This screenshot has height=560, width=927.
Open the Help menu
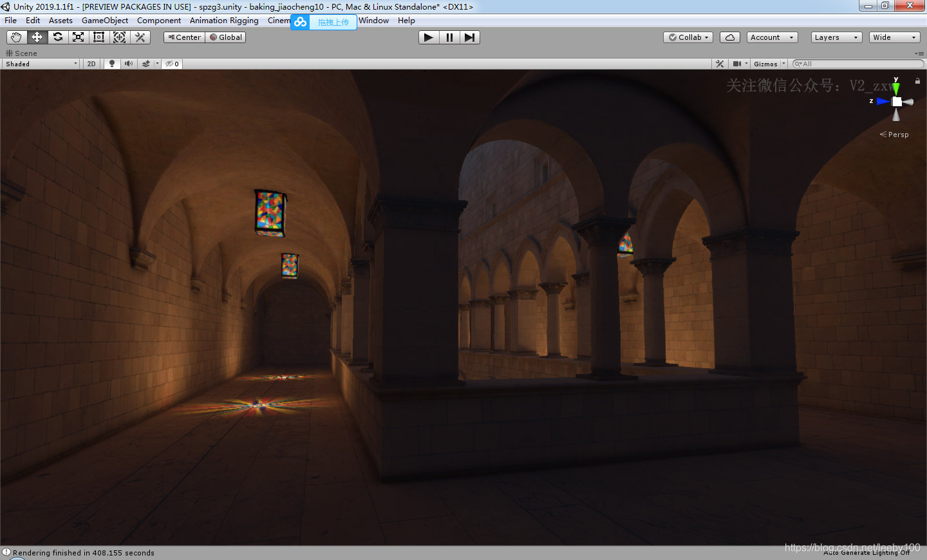point(406,21)
